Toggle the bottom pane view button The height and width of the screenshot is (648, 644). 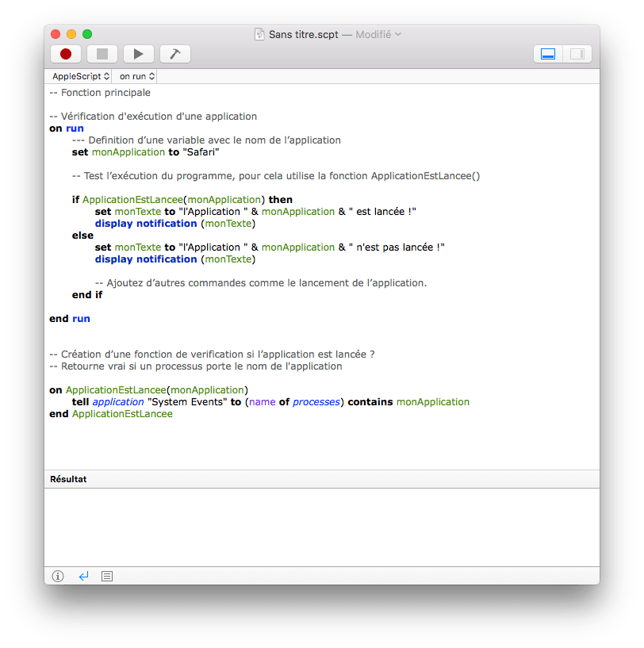(x=547, y=54)
